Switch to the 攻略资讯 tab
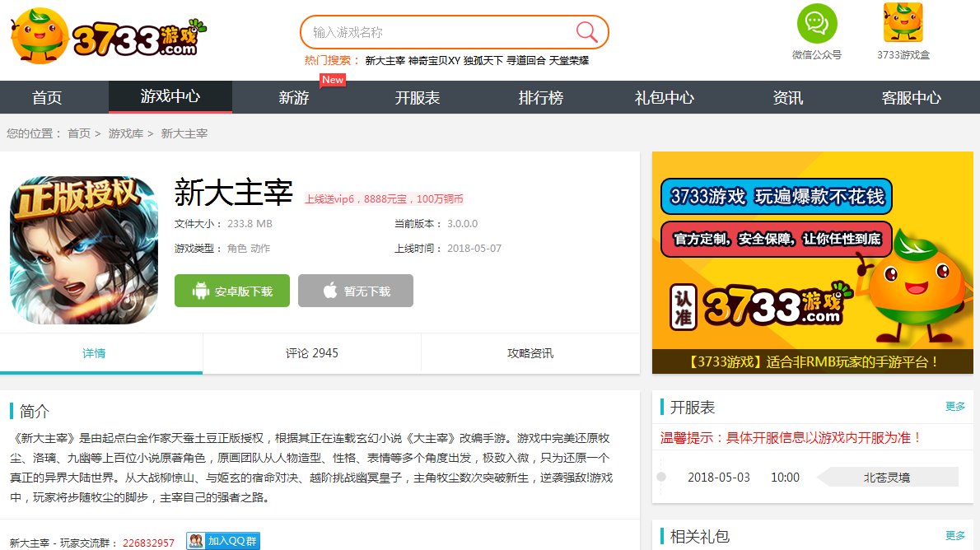The width and height of the screenshot is (980, 550). [530, 353]
